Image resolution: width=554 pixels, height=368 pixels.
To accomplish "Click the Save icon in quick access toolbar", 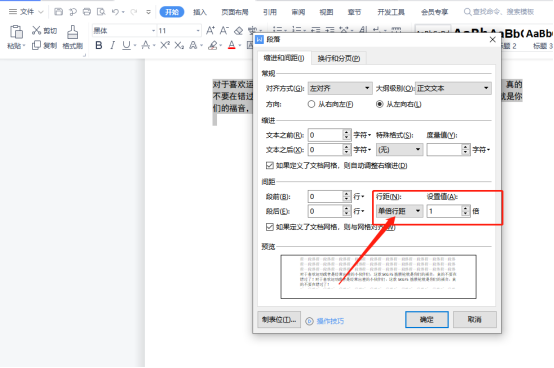I will coord(58,12).
